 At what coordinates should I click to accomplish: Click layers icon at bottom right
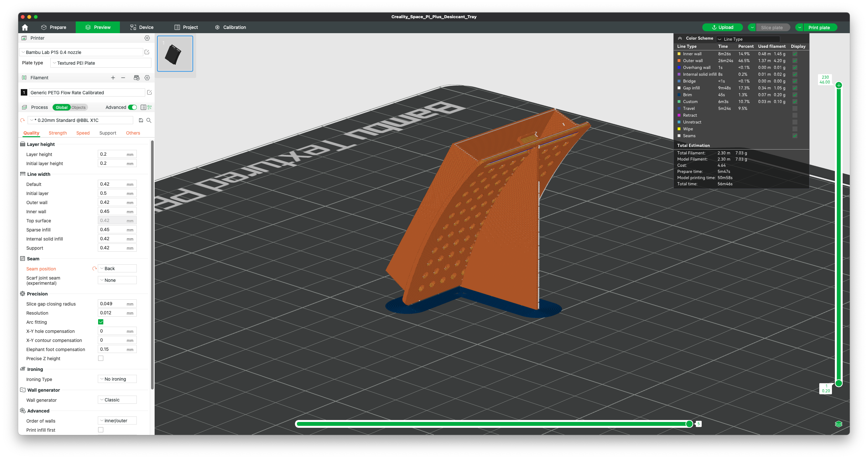tap(838, 424)
